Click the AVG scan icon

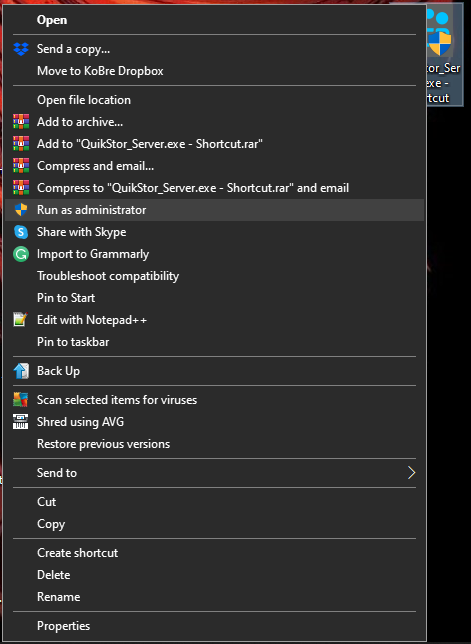(21, 400)
